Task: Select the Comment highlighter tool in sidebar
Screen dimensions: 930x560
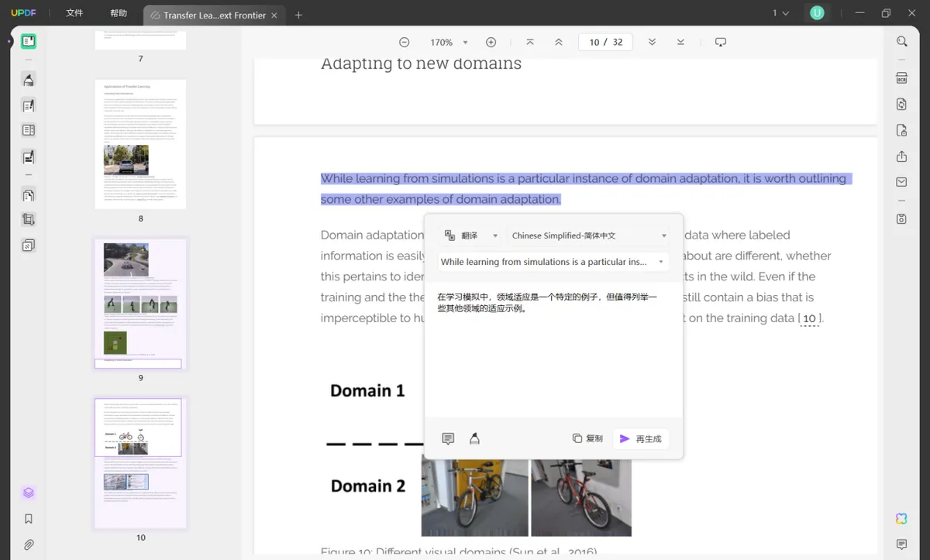Action: click(29, 80)
